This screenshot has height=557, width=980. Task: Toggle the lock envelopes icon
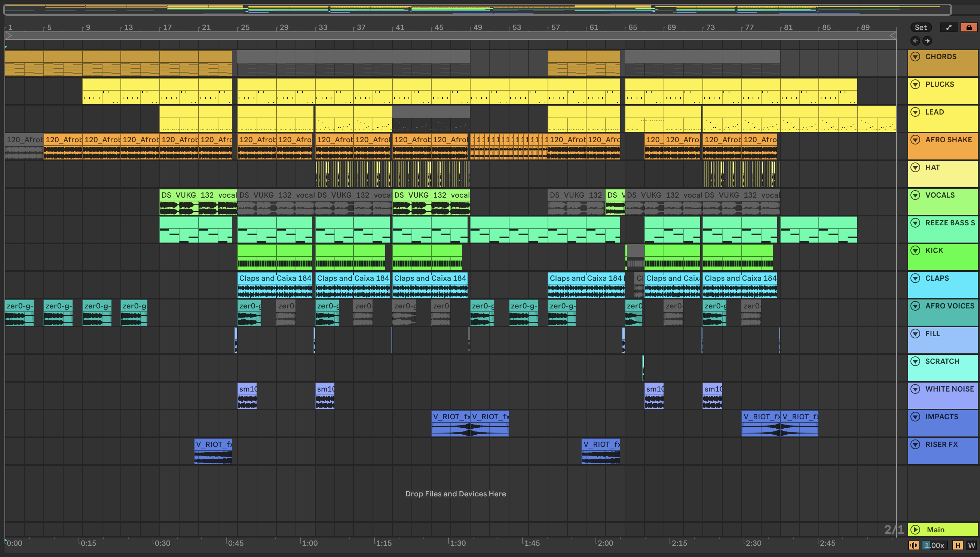[x=969, y=27]
